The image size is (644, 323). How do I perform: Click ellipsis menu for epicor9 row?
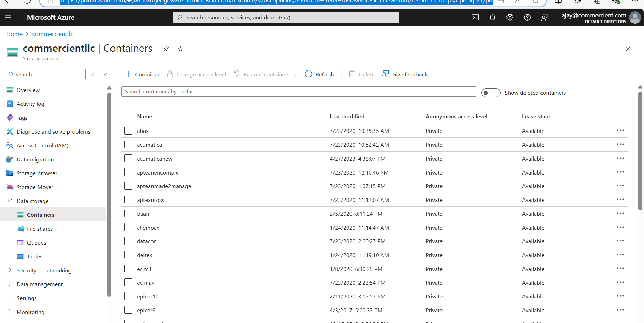[620, 310]
